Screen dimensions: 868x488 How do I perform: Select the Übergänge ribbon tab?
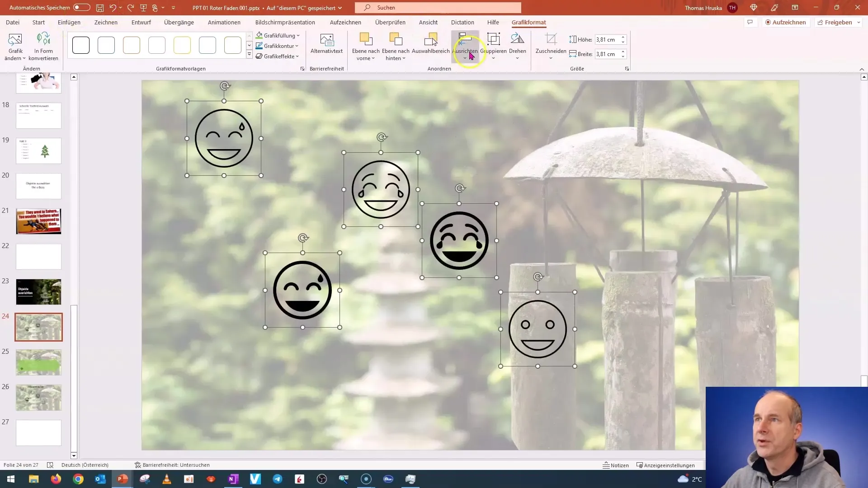point(179,22)
